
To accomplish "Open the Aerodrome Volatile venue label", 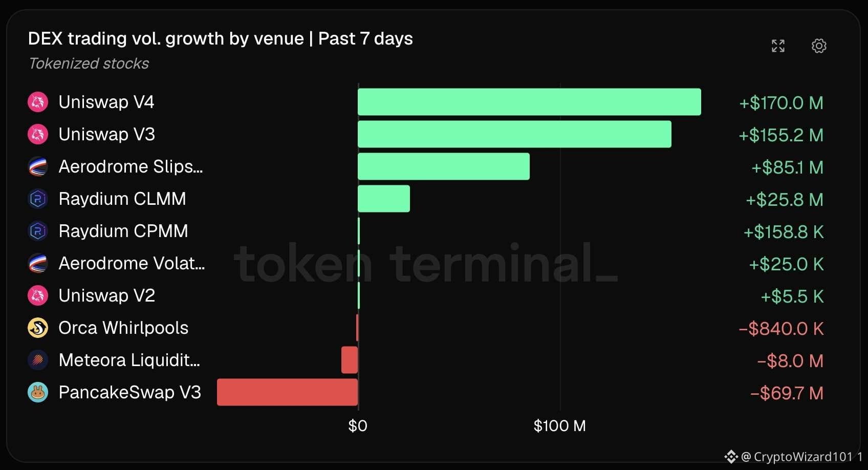I will tap(132, 263).
